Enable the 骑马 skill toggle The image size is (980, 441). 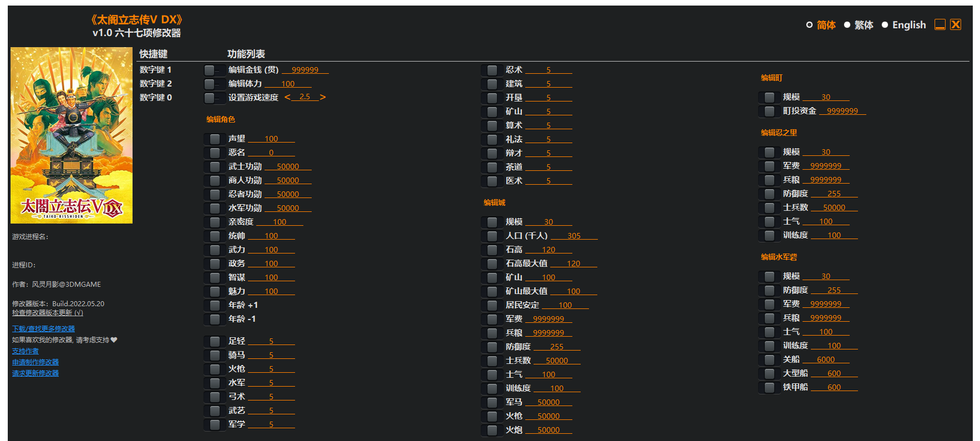(214, 355)
